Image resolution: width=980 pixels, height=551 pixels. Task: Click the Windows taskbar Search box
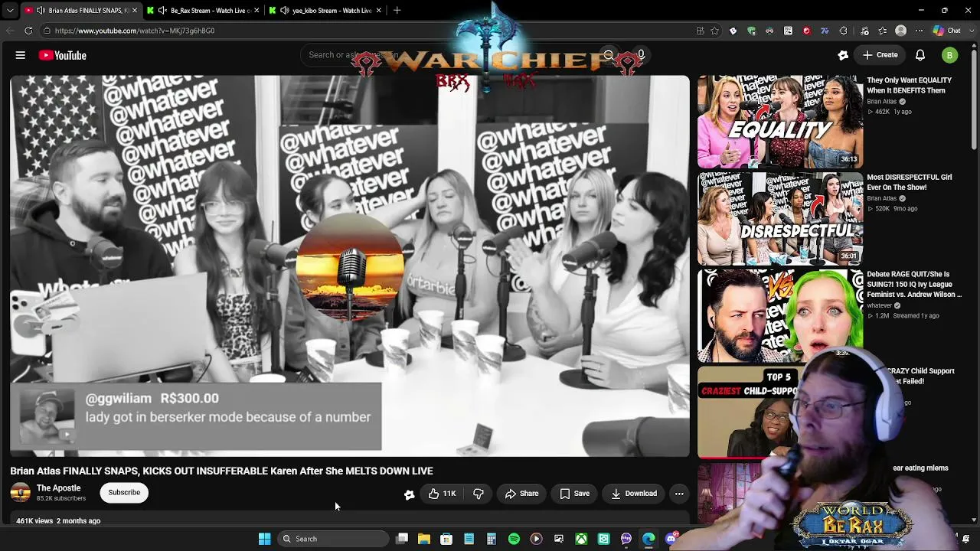pyautogui.click(x=333, y=539)
